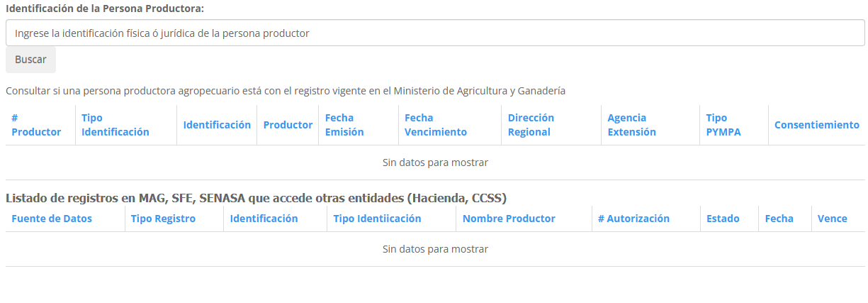Sort second table by Vence column
Image resolution: width=868 pixels, height=303 pixels.
[x=832, y=219]
